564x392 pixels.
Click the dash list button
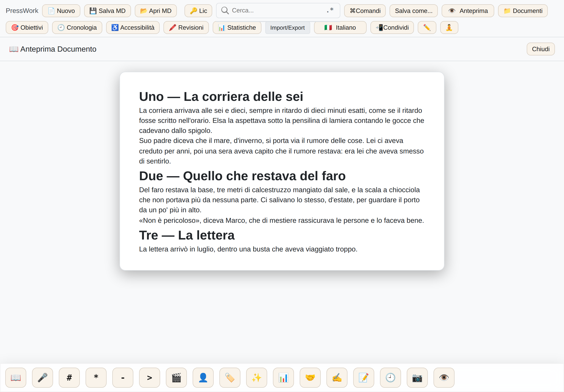click(x=123, y=377)
